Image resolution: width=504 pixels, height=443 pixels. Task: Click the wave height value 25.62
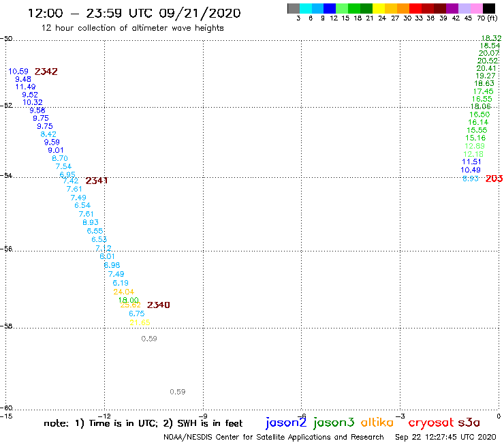[x=131, y=305]
